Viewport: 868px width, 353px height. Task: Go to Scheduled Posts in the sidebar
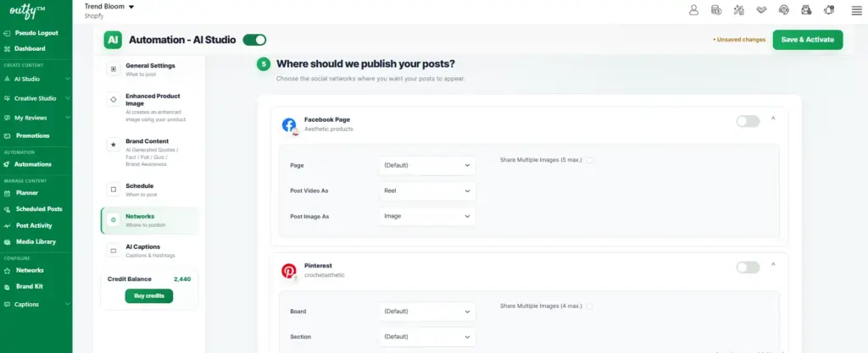pos(39,209)
